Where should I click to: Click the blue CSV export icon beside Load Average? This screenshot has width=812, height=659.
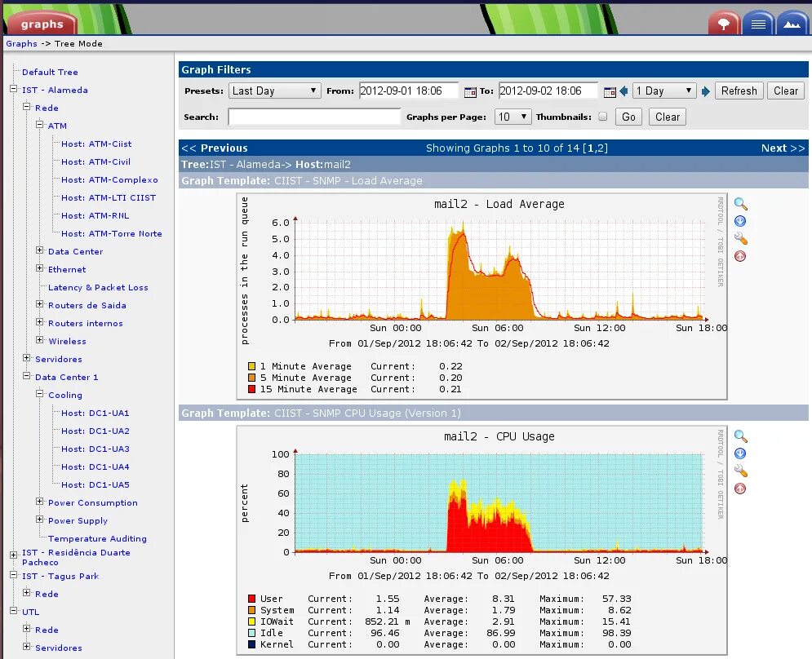coord(740,222)
